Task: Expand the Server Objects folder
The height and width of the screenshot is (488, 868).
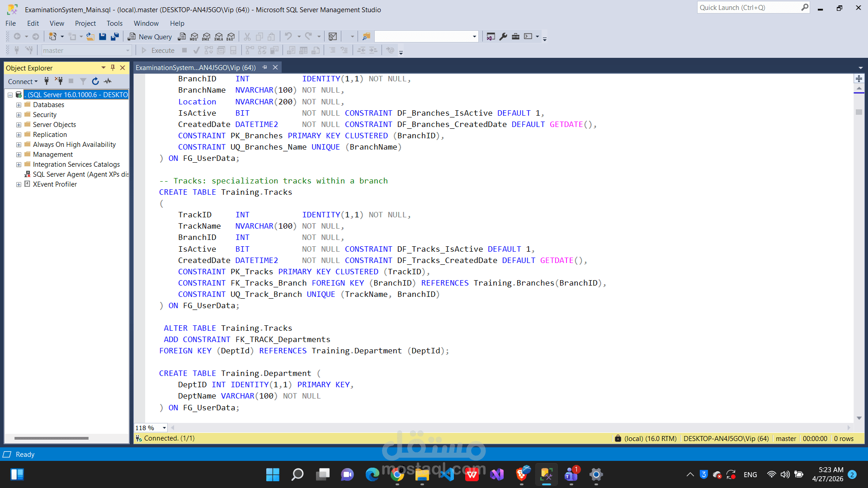Action: (x=19, y=125)
